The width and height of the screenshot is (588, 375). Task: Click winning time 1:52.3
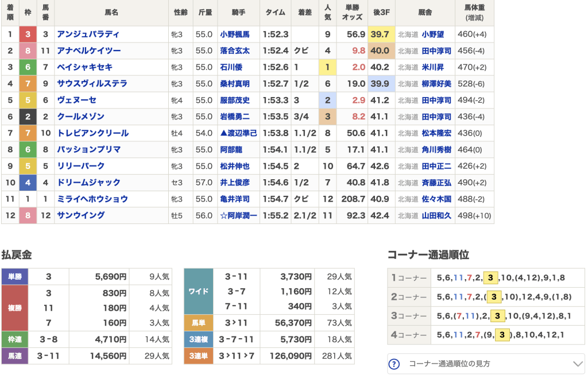[276, 34]
